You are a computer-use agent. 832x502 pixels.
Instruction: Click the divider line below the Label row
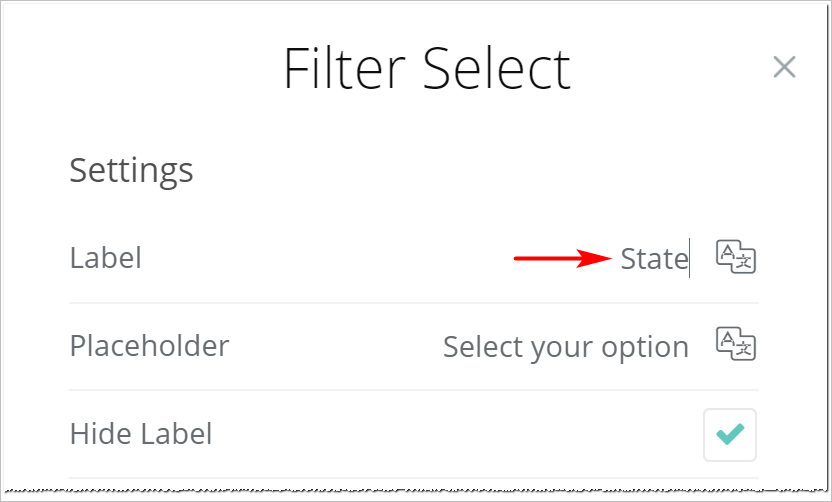(413, 303)
